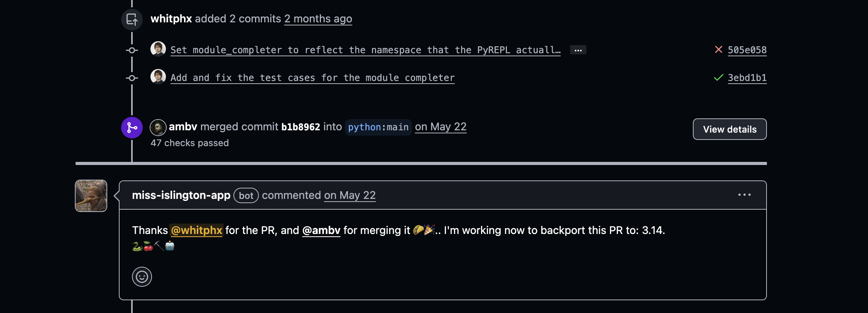Screen dimensions: 868x313
Task: Open the add reaction smiley button
Action: tap(142, 277)
